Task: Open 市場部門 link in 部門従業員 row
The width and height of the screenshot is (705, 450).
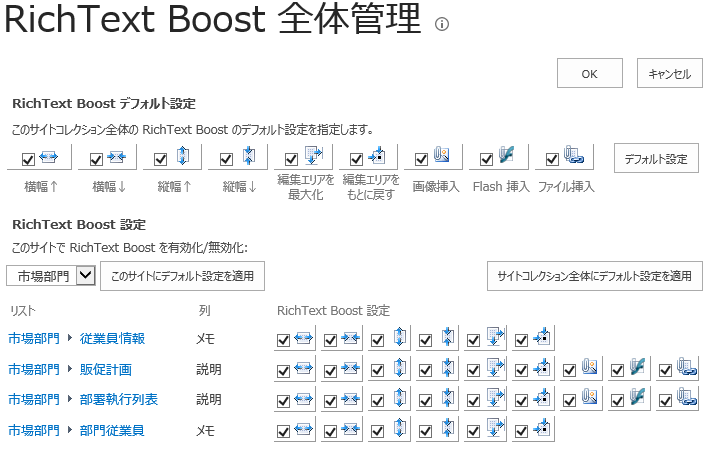Action: (x=34, y=430)
